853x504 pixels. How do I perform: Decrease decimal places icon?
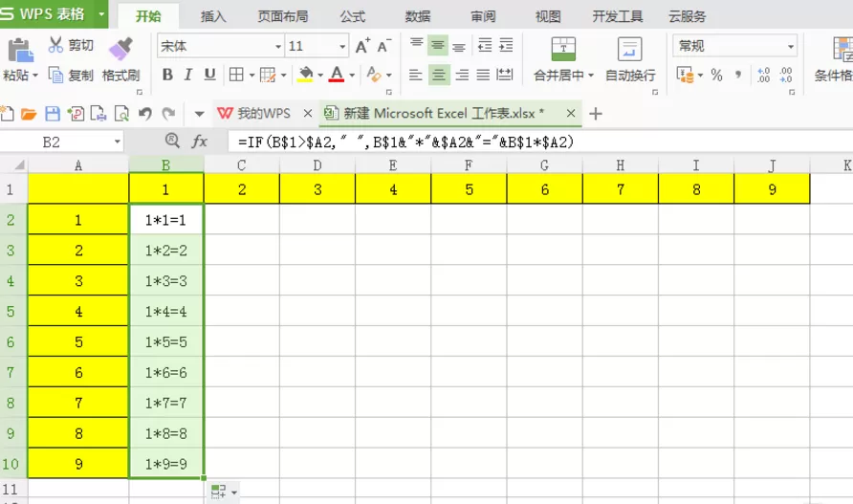click(x=785, y=75)
